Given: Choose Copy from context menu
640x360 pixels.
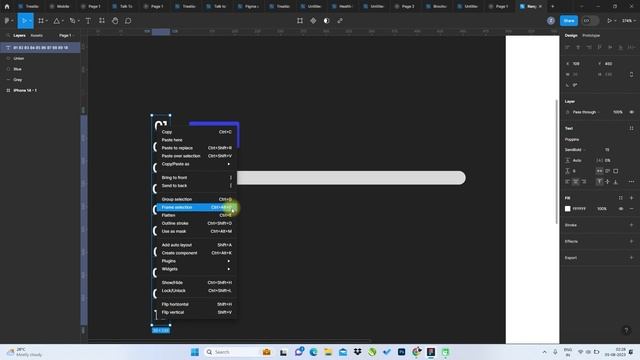Looking at the screenshot, I should point(196,132).
